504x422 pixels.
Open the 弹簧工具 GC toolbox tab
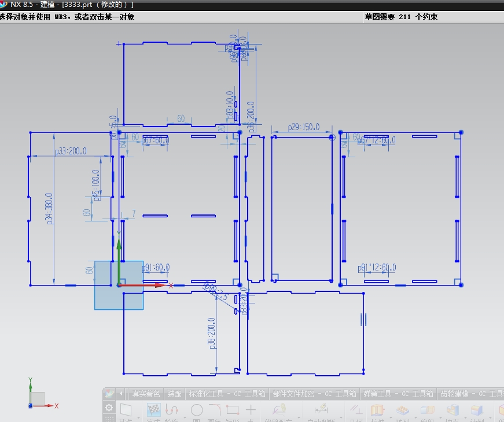pyautogui.click(x=398, y=394)
